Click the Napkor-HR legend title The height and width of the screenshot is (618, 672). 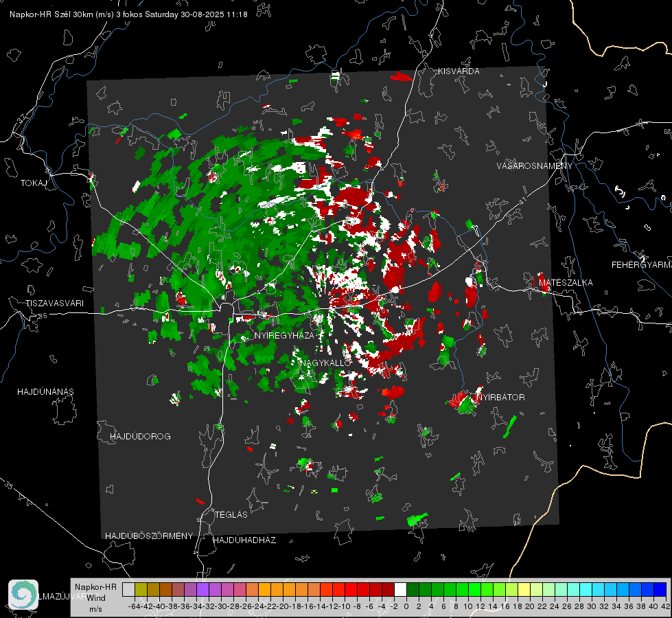coord(95,586)
